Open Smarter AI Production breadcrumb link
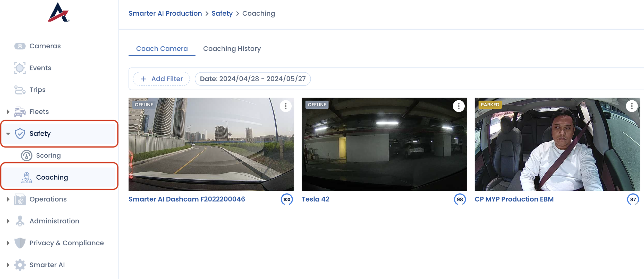 pyautogui.click(x=165, y=13)
